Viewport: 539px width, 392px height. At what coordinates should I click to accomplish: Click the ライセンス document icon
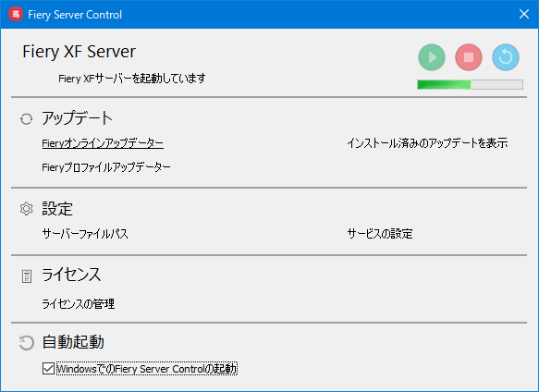point(27,276)
